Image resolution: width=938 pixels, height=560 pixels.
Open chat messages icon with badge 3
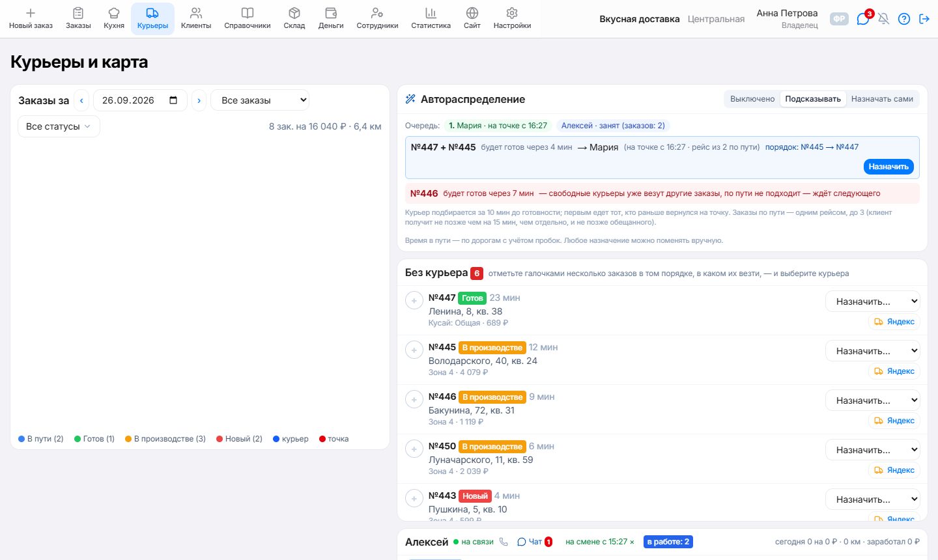(863, 19)
